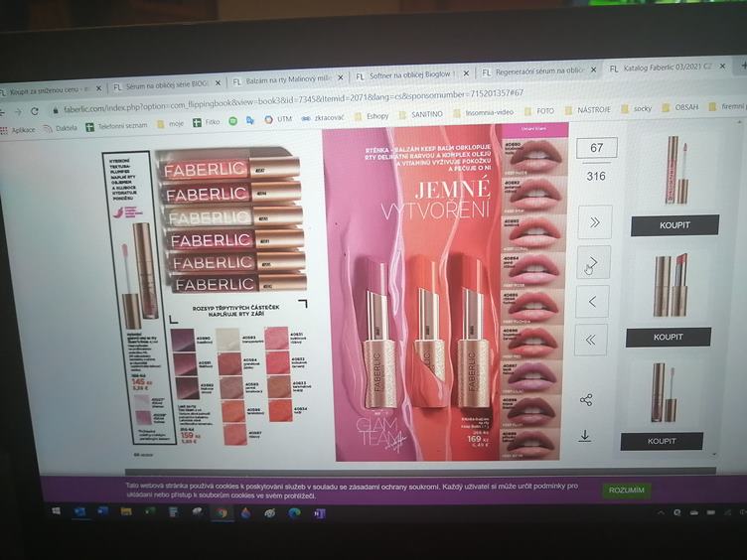Close the Sérum na obličej tab
Image resolution: width=747 pixels, height=560 pixels.
[x=218, y=82]
